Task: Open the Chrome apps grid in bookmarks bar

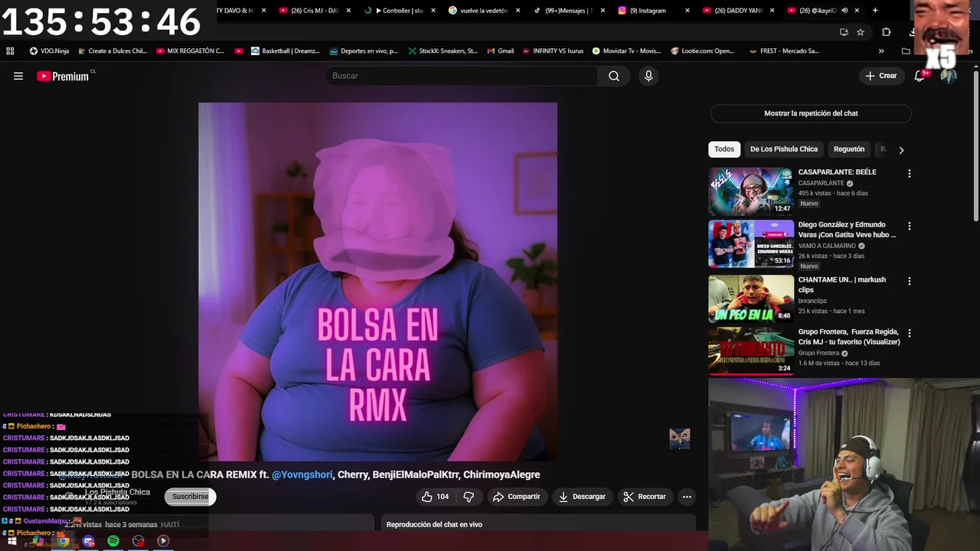Action: point(10,51)
